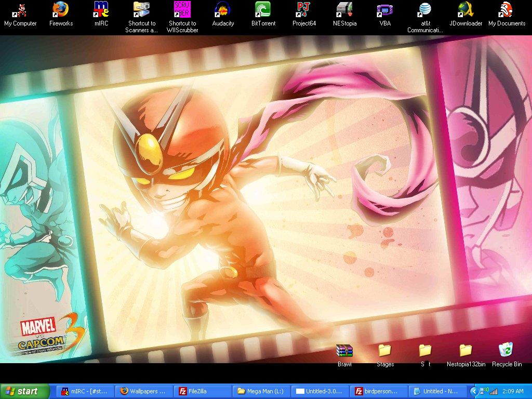The height and width of the screenshot is (399, 532).
Task: Launch JDownloader from the desktop
Action: tap(465, 10)
